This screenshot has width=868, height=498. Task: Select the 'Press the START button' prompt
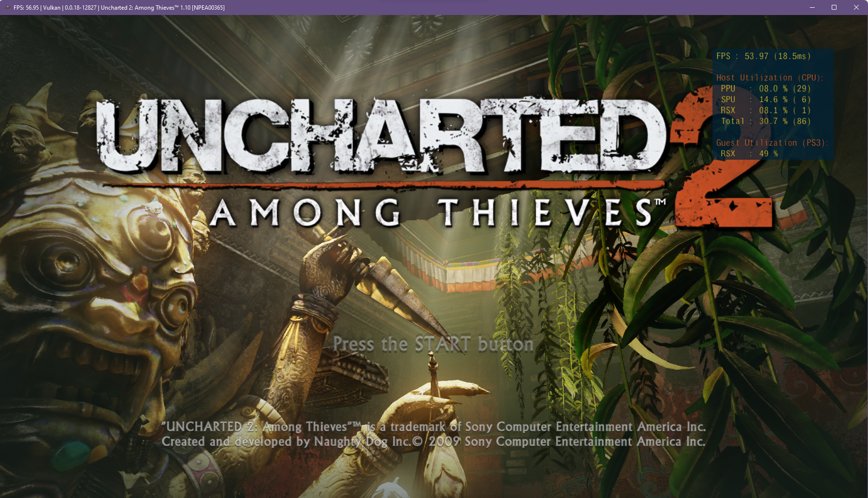pos(433,344)
